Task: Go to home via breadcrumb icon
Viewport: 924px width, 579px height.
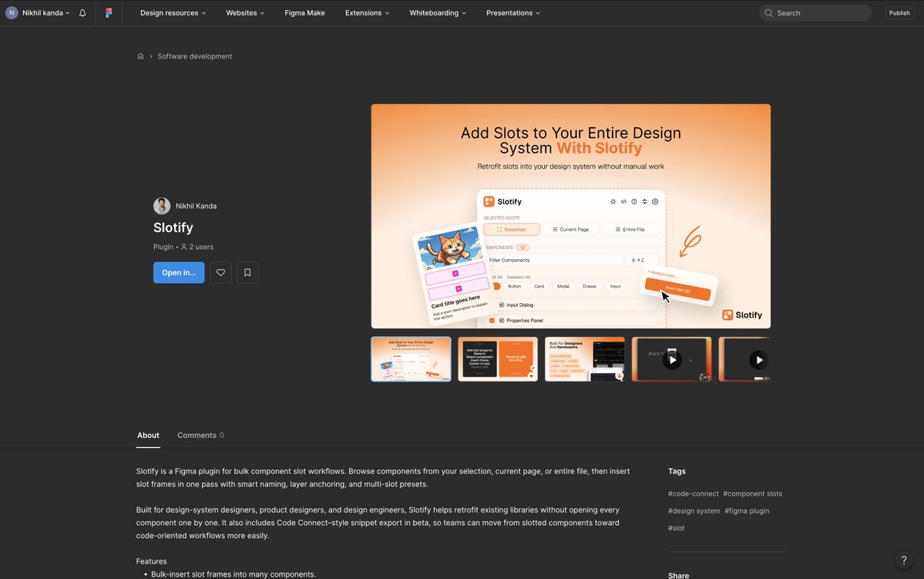Action: point(140,56)
